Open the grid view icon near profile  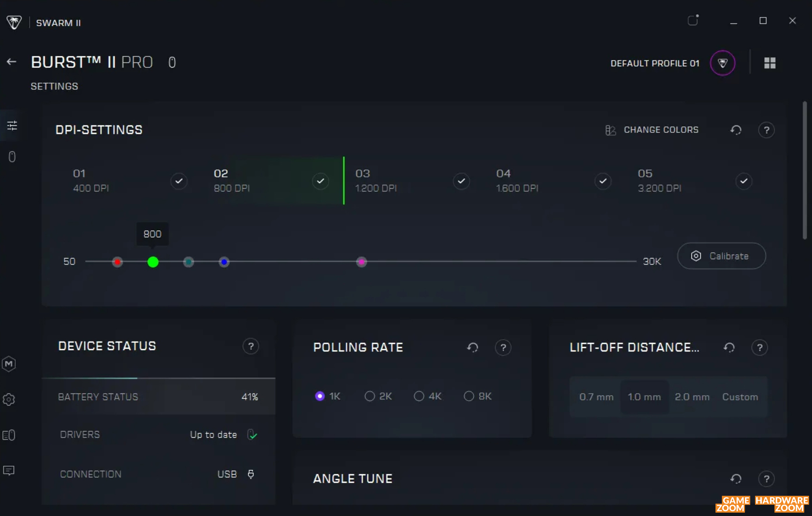pos(770,63)
